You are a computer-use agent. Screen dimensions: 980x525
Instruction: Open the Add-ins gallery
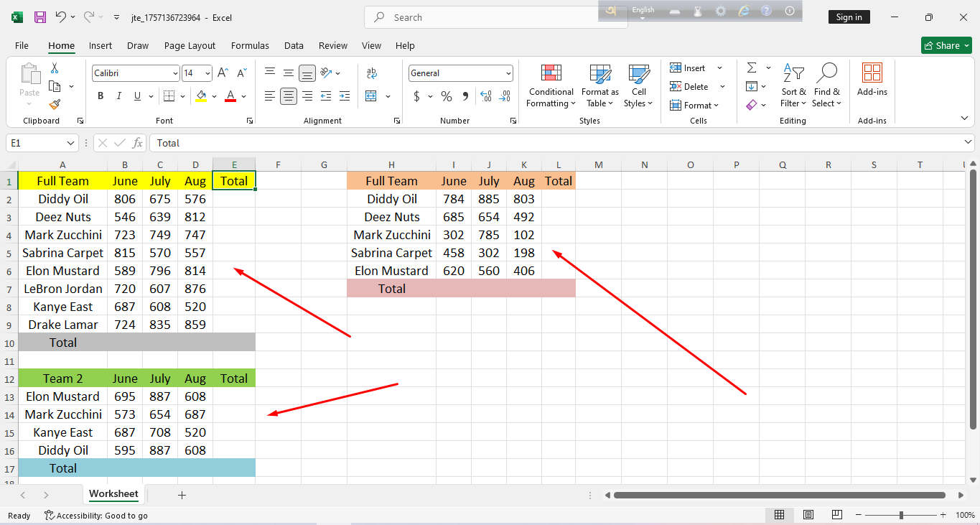click(872, 79)
